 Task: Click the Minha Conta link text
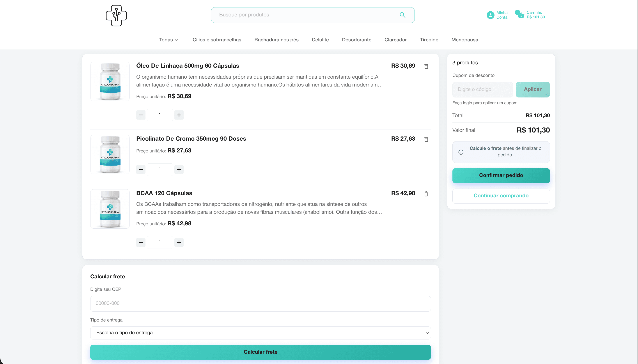pos(502,15)
